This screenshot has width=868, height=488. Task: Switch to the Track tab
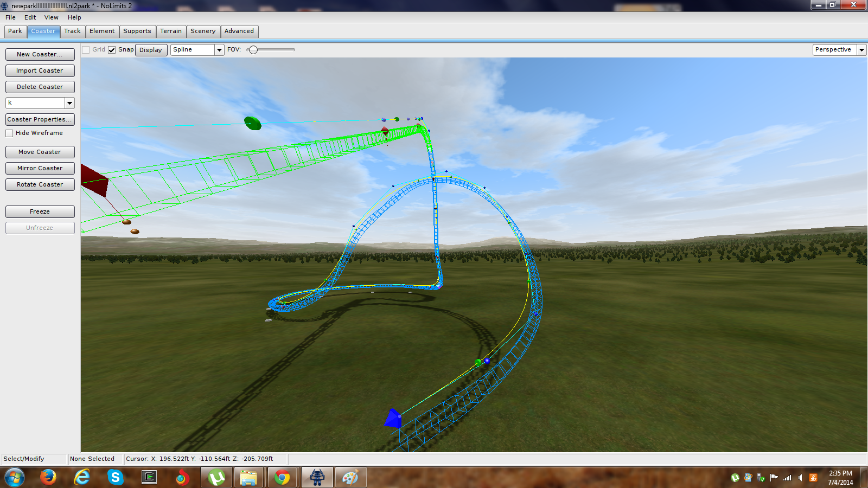click(72, 31)
